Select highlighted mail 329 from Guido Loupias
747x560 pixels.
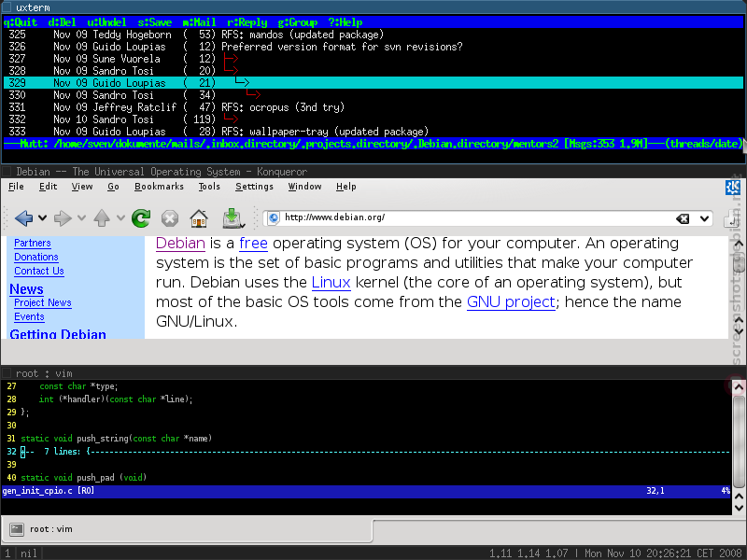click(x=373, y=83)
